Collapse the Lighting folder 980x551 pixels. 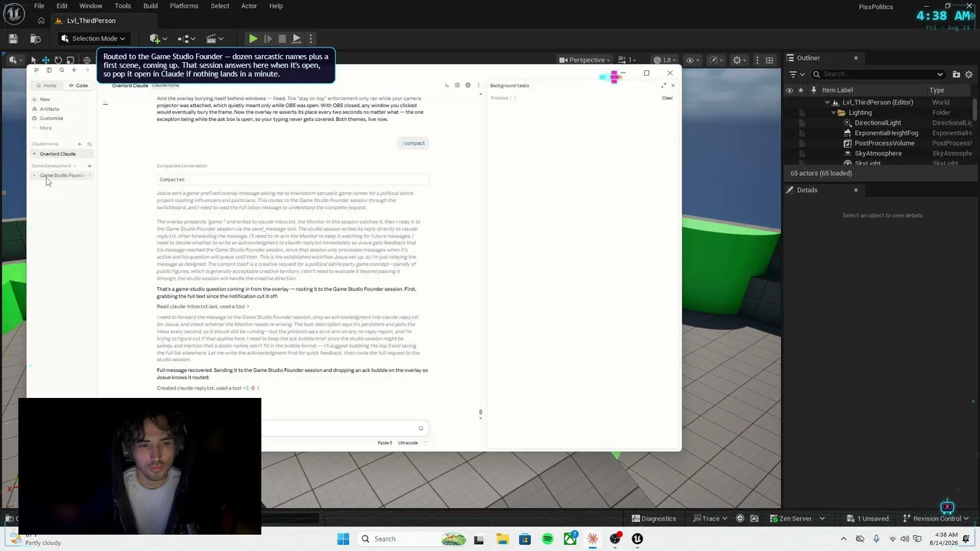833,112
